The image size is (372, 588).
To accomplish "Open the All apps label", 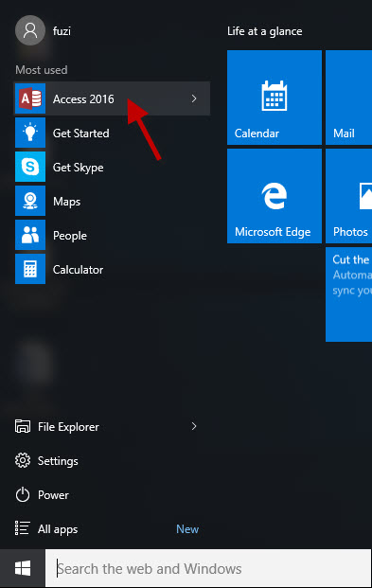I will [58, 529].
